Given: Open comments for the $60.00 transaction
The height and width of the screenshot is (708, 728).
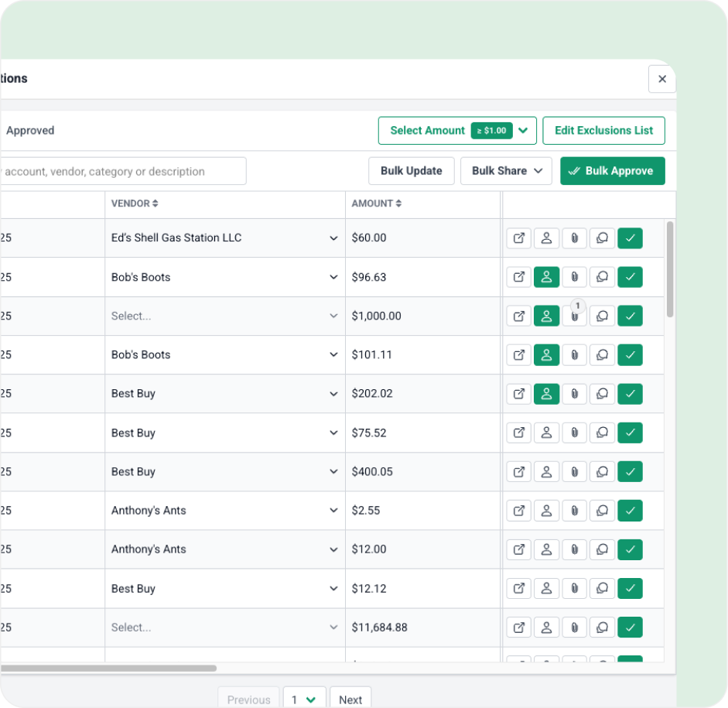Looking at the screenshot, I should coord(602,238).
